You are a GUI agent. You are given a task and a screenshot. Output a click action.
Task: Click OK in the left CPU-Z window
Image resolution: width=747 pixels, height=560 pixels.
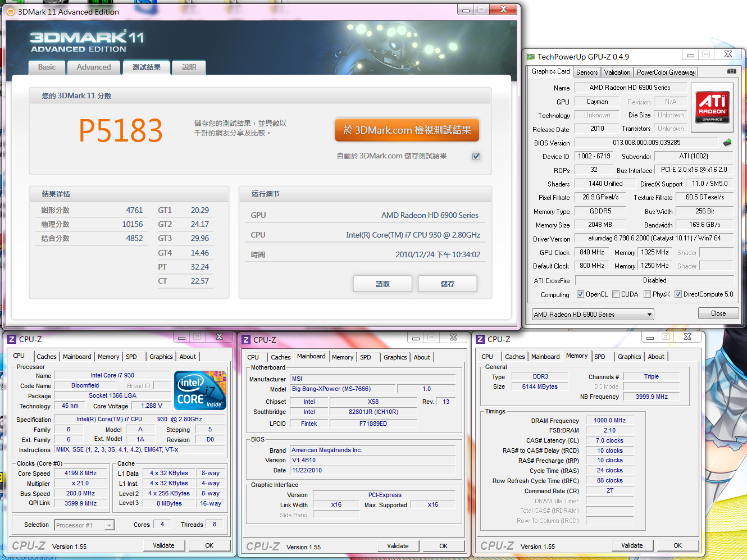point(209,545)
